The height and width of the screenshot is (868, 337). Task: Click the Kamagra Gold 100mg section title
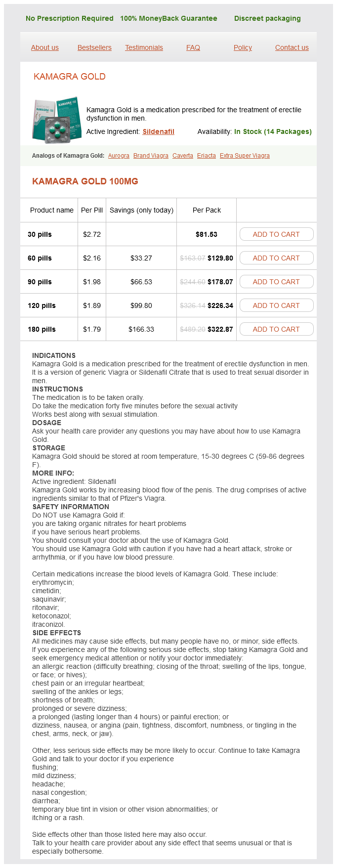(x=85, y=181)
